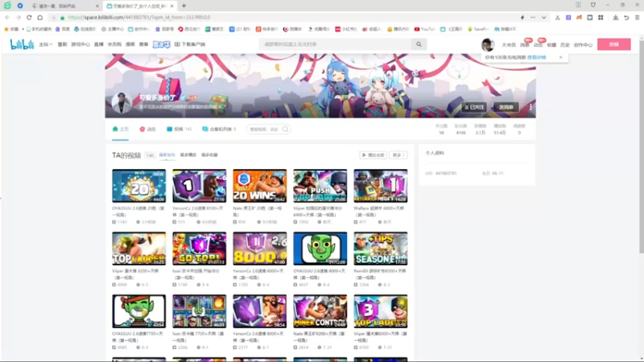The image size is (644, 362).
Task: Click the 发消息 button on the banner
Action: 506,107
